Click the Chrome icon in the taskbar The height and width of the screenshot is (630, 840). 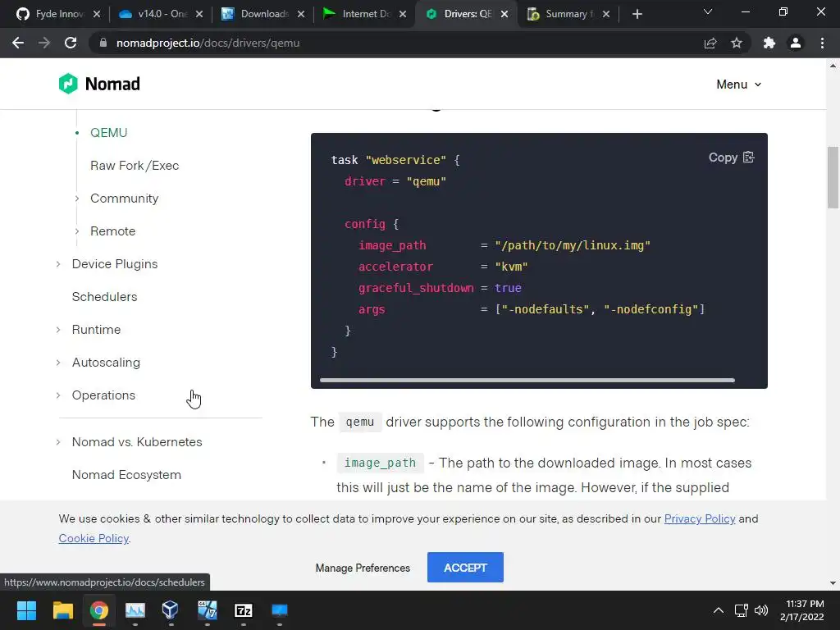98,610
